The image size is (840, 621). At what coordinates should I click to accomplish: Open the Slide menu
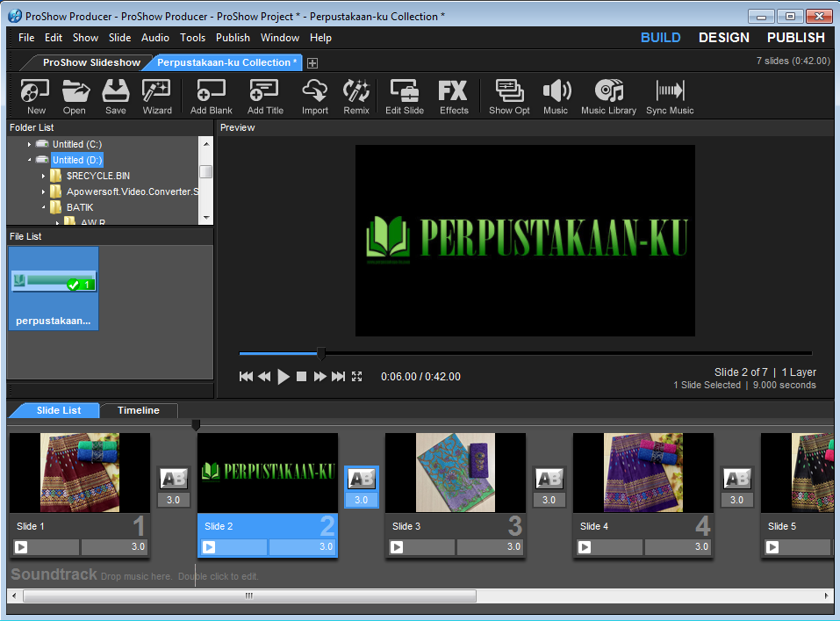click(119, 38)
